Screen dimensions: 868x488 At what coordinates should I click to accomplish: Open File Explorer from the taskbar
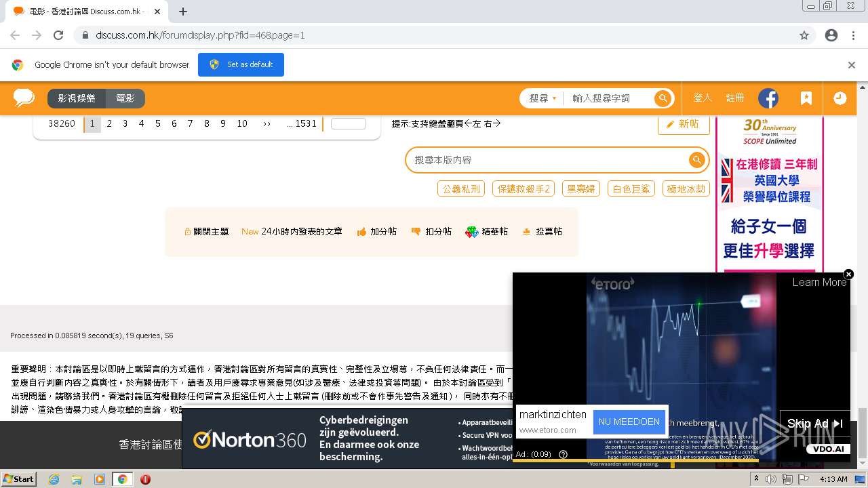click(x=77, y=479)
